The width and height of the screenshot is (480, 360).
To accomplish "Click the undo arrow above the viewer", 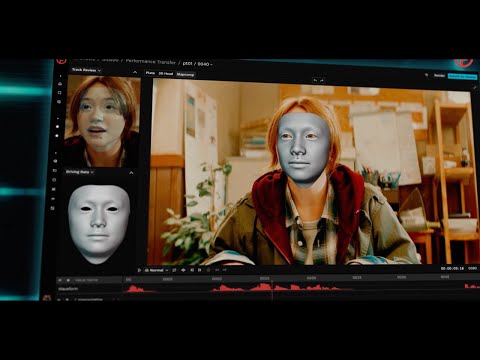I will pyautogui.click(x=315, y=80).
